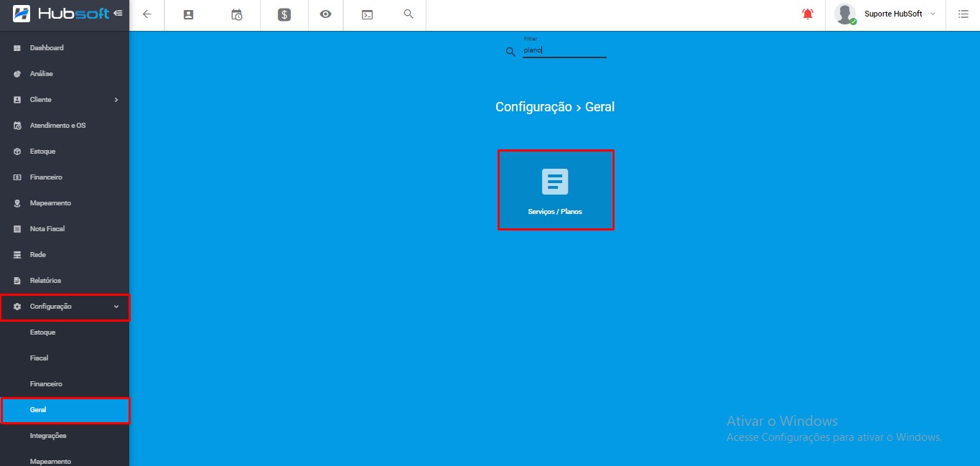This screenshot has height=466, width=980.
Task: Open the red alarm bell notifications
Action: click(x=808, y=14)
